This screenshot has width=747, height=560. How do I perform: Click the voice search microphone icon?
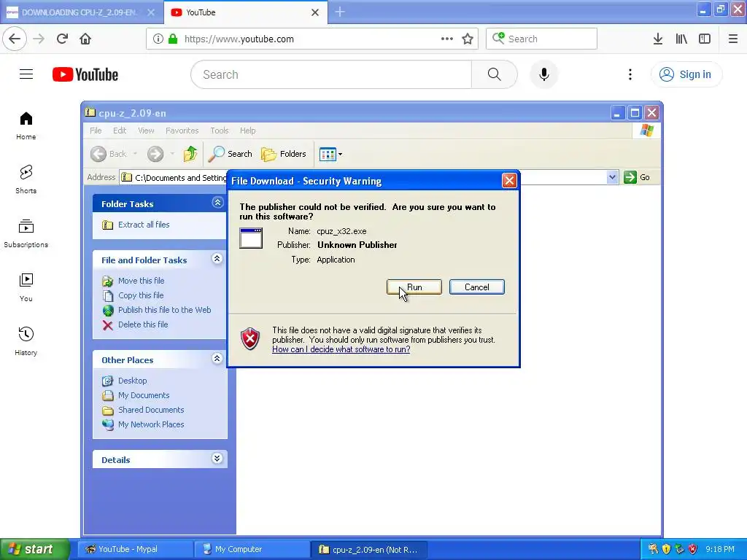544,75
